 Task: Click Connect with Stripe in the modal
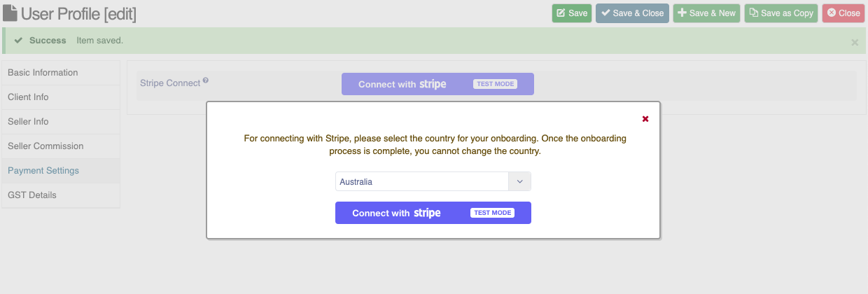pyautogui.click(x=433, y=213)
